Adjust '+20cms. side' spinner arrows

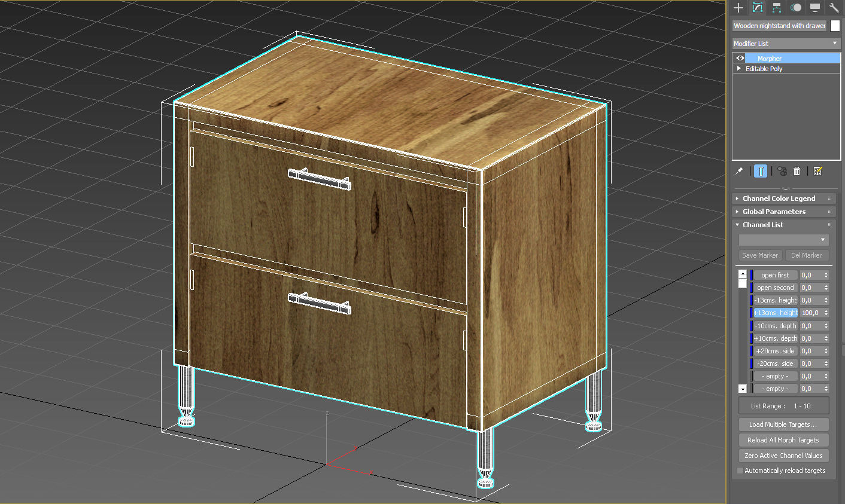pos(826,351)
